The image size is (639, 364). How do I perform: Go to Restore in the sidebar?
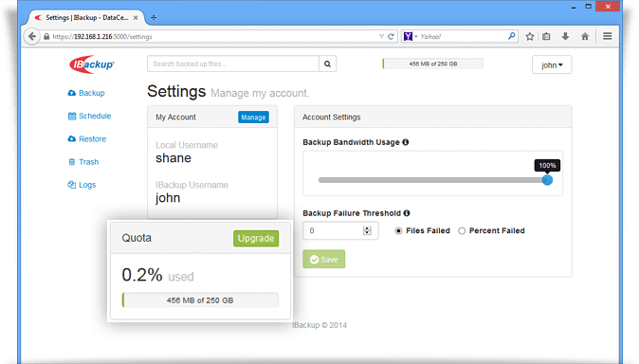tap(87, 139)
